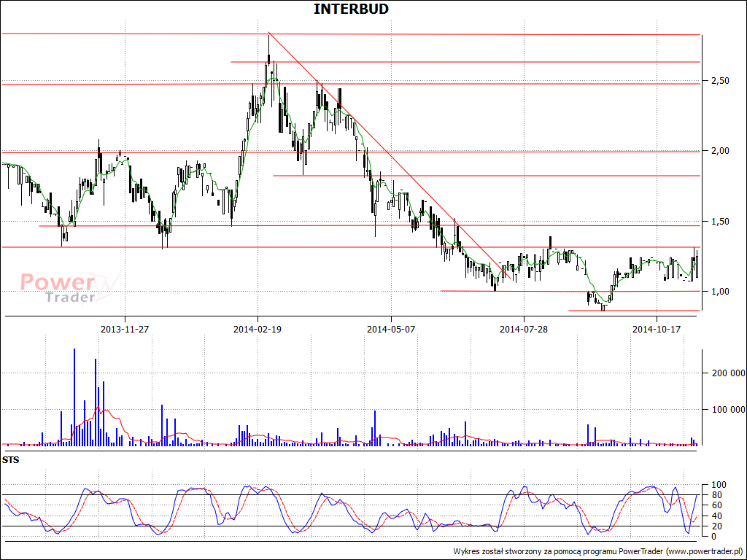747x560 pixels.
Task: Click the PowerTrader credit text at bottom
Action: click(x=598, y=551)
